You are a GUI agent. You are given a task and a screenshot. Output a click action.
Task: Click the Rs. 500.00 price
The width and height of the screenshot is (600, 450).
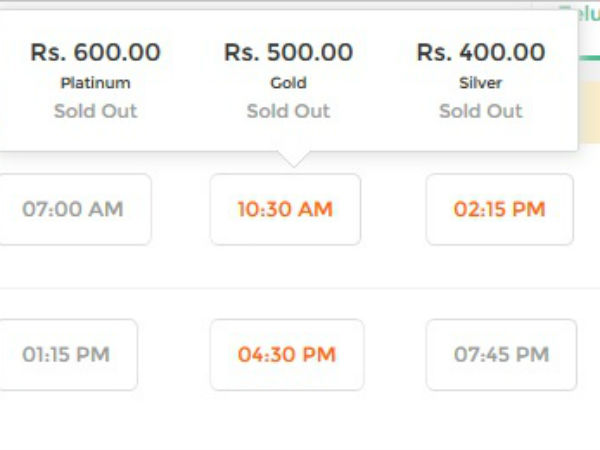click(288, 52)
